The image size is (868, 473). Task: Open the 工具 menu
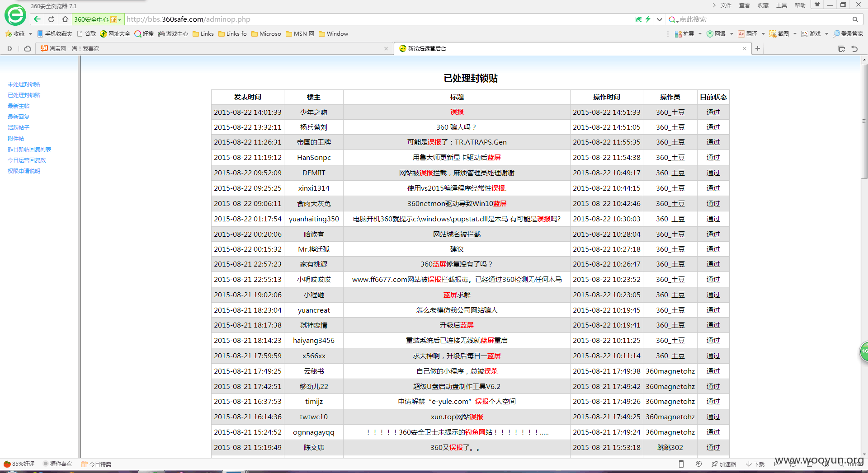point(782,5)
